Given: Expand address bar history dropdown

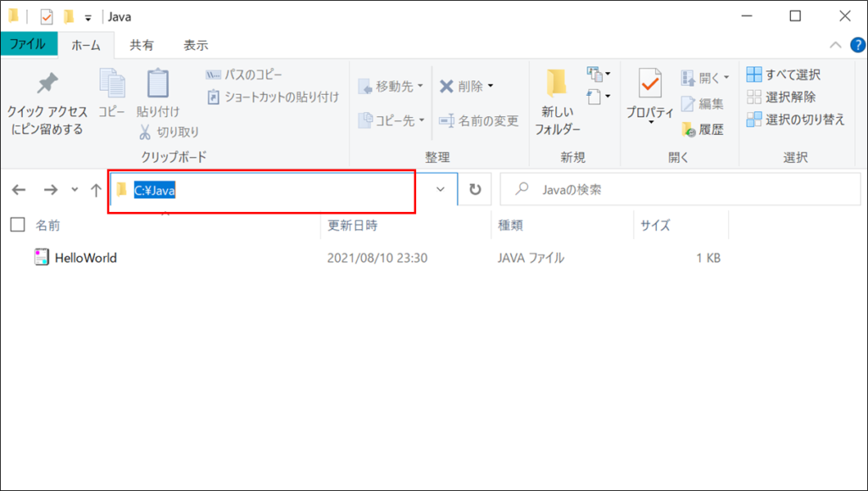Looking at the screenshot, I should 441,189.
